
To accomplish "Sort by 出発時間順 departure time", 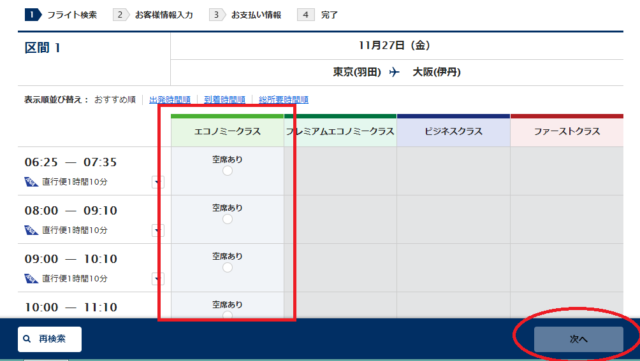I will 170,100.
